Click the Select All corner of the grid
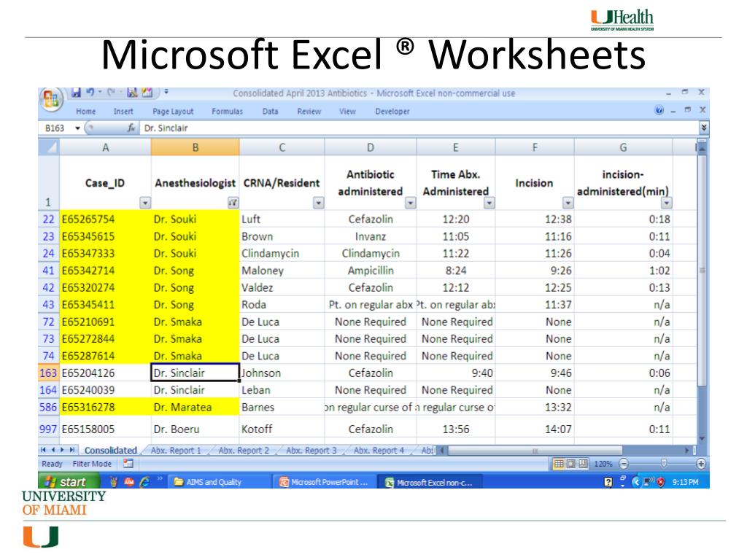Image resolution: width=747 pixels, height=560 pixels. (x=49, y=147)
